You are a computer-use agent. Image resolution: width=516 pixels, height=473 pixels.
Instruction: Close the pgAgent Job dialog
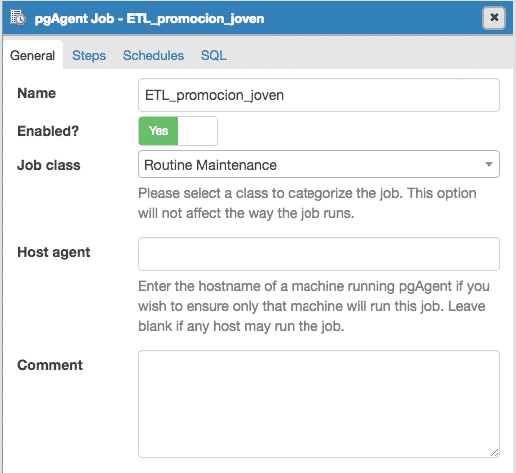click(x=494, y=17)
